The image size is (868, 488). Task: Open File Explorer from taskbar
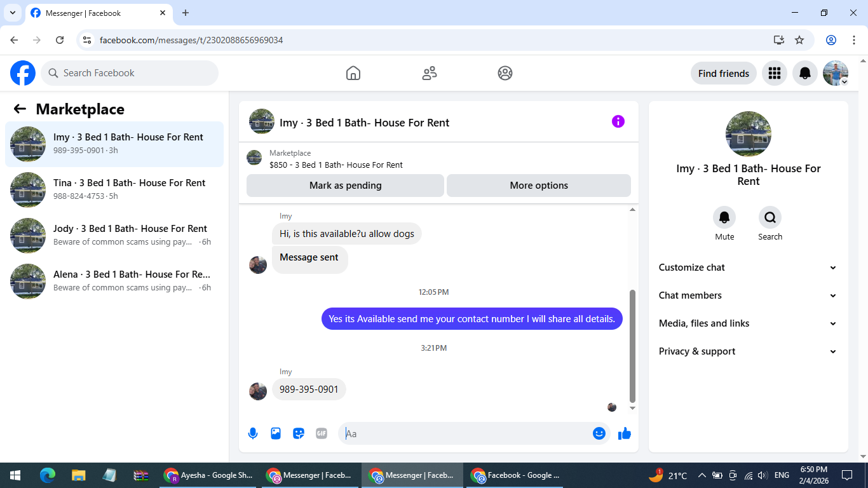pyautogui.click(x=78, y=475)
